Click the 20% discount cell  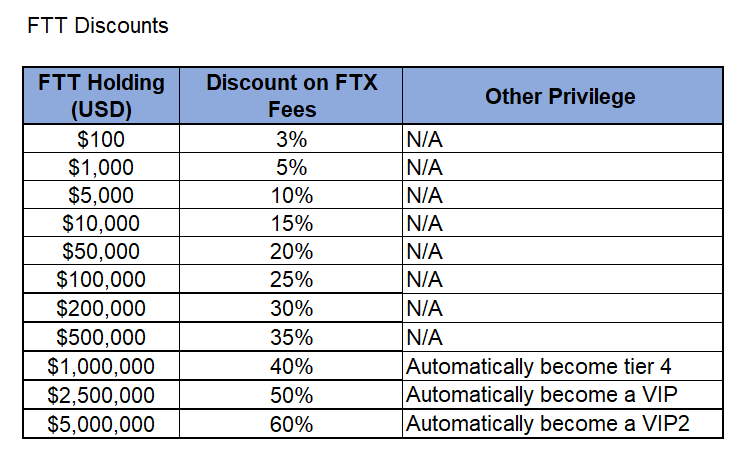pos(291,251)
